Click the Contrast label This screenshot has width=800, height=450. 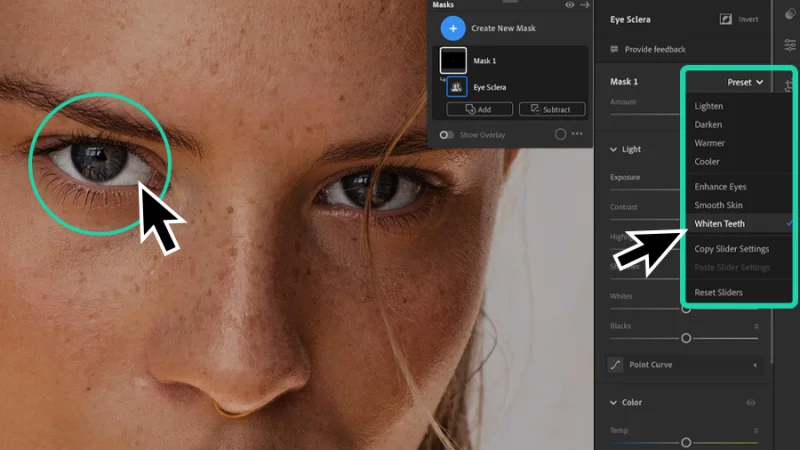click(623, 207)
